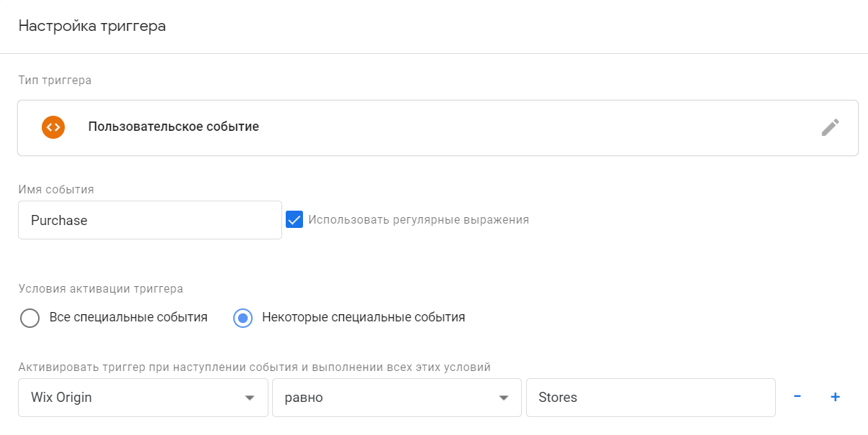This screenshot has width=868, height=435.
Task: Open the 'Пользовательское событие' trigger type card
Action: click(438, 127)
